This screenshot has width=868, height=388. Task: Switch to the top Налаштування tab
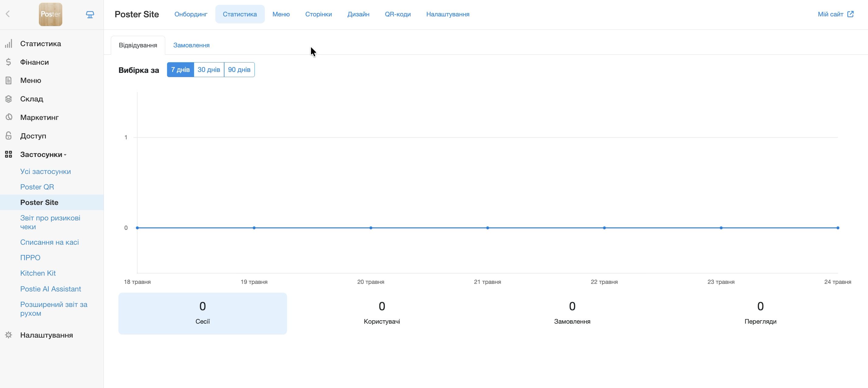tap(447, 14)
